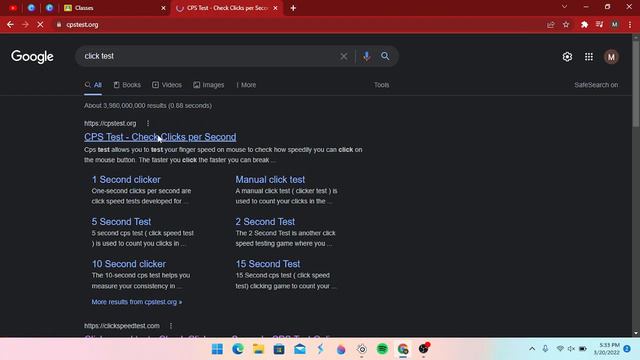Open Microsoft Edge from taskbar
Viewport: 640px width, 360px height.
coord(238,349)
